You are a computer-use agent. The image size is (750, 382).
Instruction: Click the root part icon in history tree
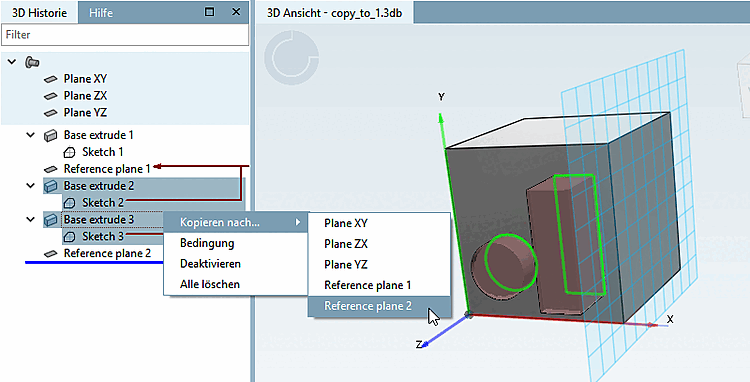(32, 62)
